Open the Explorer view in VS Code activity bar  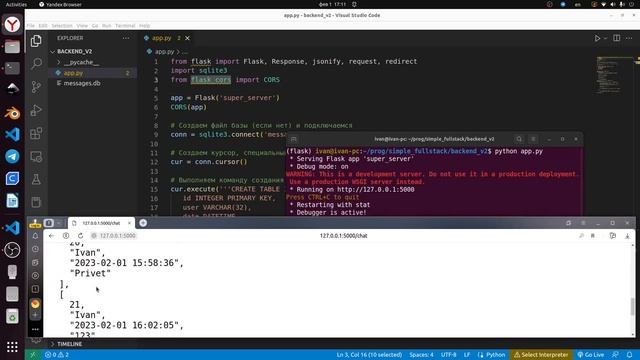pyautogui.click(x=36, y=41)
